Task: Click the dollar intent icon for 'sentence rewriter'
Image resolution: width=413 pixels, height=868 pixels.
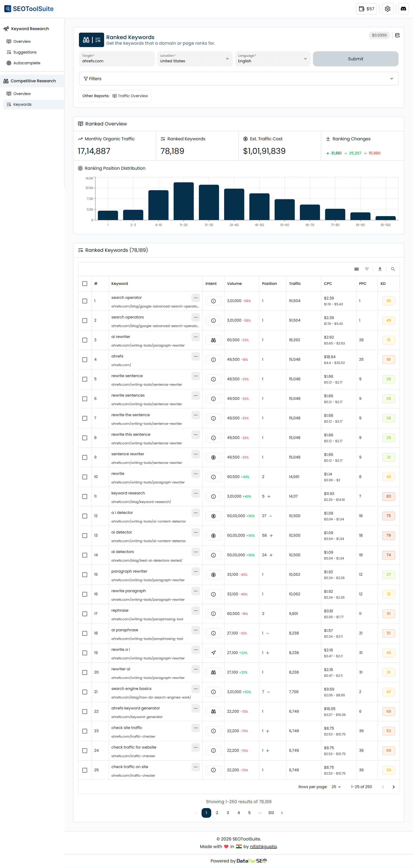Action: 213,457
